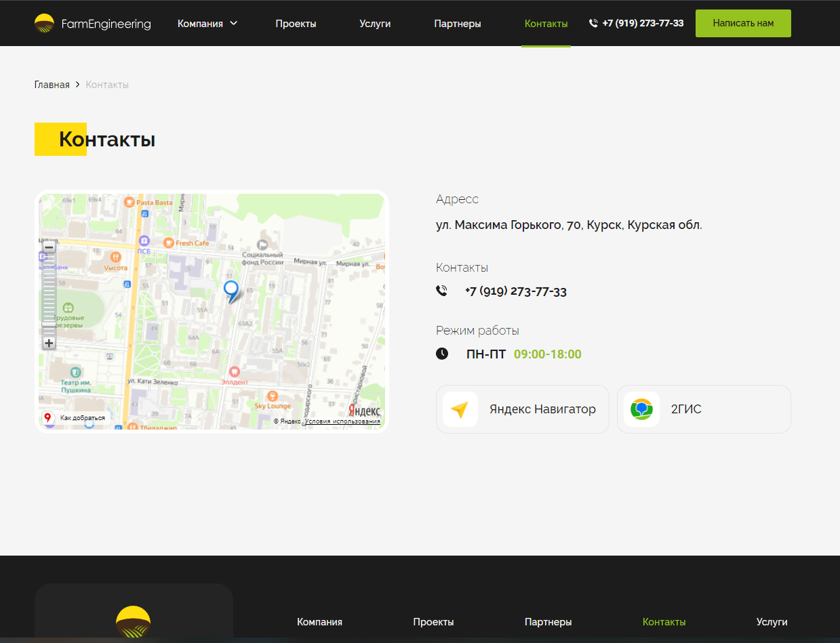Viewport: 840px width, 643px height.
Task: Zoom in the map with plus button
Action: [x=49, y=343]
